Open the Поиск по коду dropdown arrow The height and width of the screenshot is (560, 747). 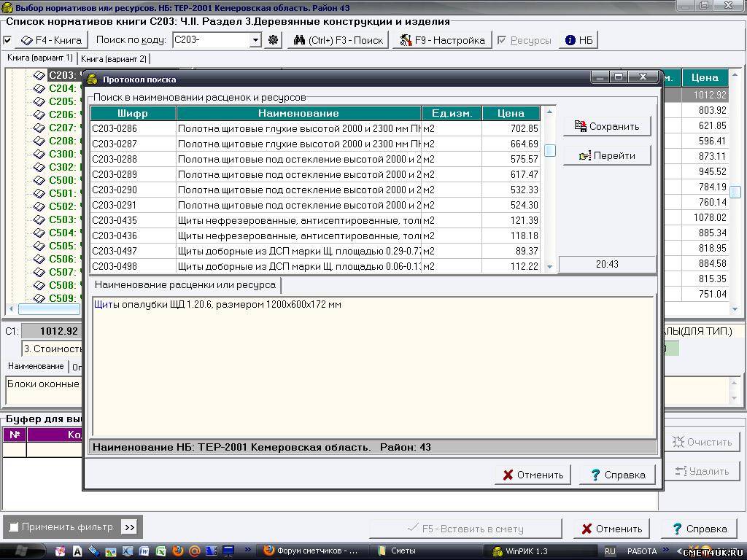[255, 40]
